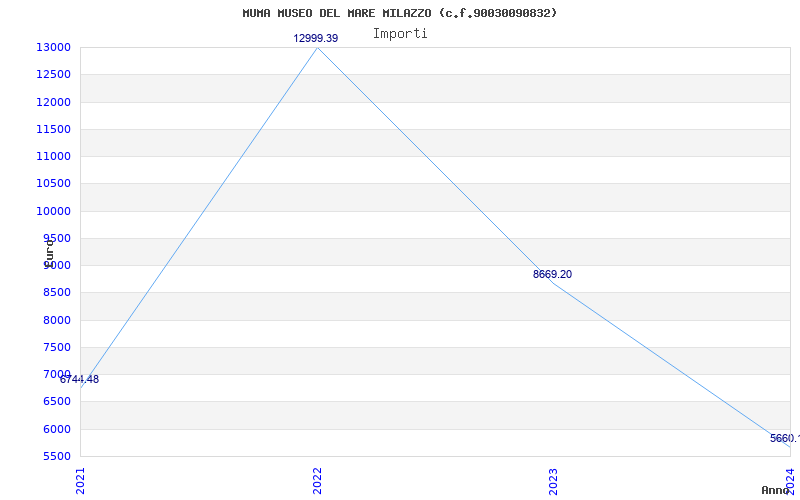Click the x-axis year 2023
Viewport: 800px width, 500px height.
click(554, 481)
